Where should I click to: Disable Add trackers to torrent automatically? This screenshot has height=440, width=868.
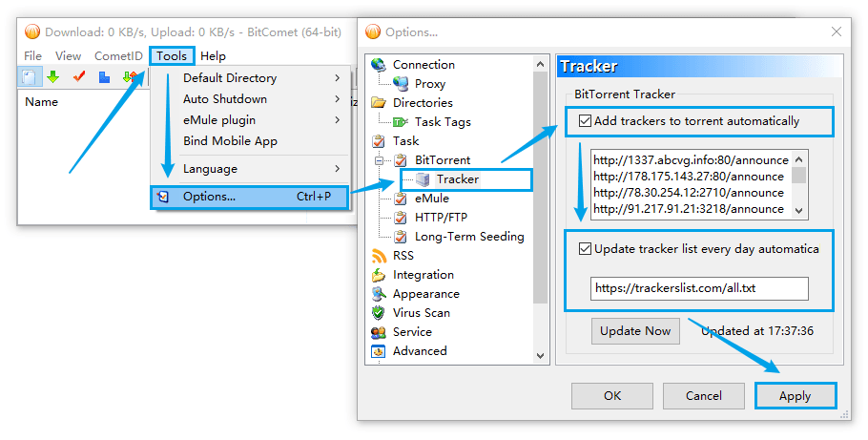(x=585, y=121)
